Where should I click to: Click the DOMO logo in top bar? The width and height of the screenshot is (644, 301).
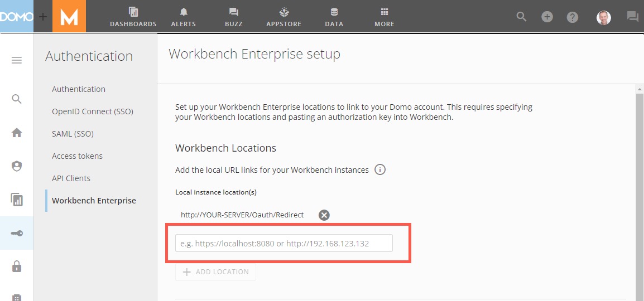(x=16, y=16)
